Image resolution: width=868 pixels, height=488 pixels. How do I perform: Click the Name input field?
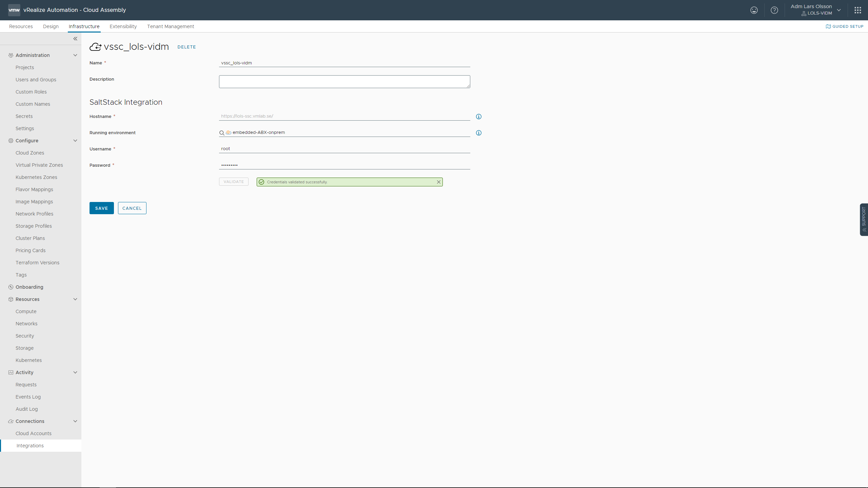pyautogui.click(x=344, y=63)
